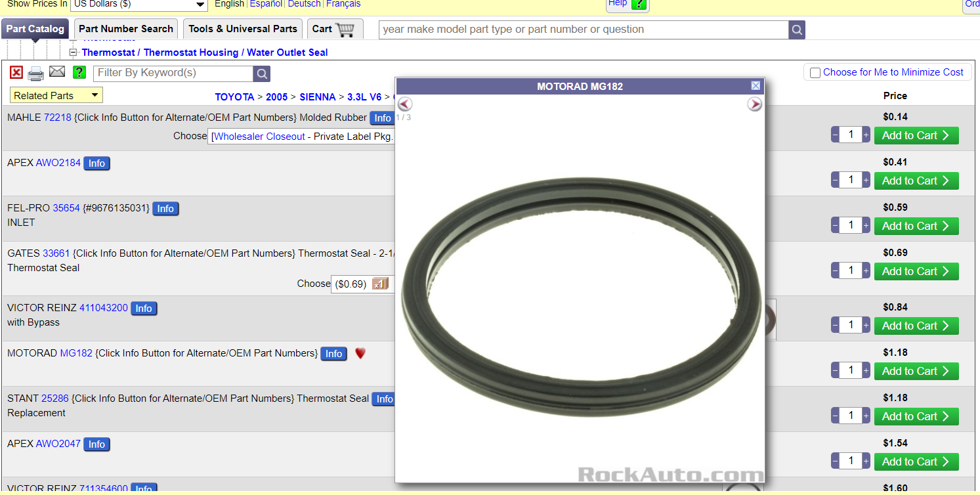Screen dimensions: 980x495
Task: Open the Related Parts dropdown
Action: tap(56, 96)
